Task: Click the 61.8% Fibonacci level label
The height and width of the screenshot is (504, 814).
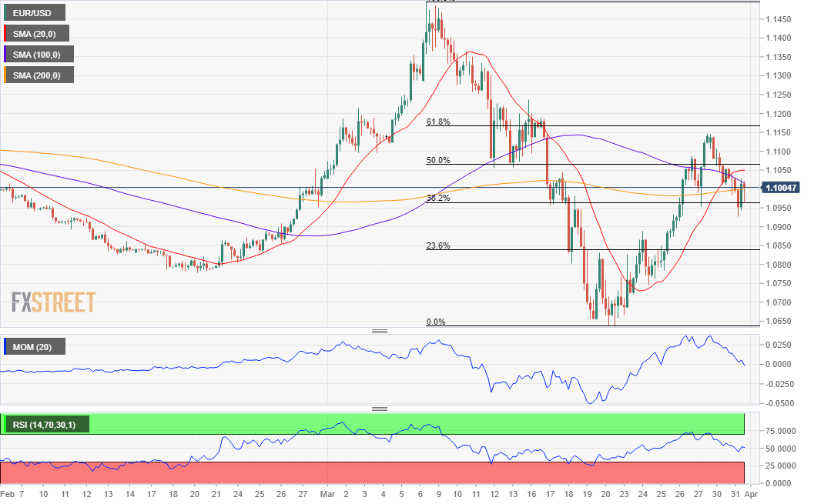Action: click(438, 122)
